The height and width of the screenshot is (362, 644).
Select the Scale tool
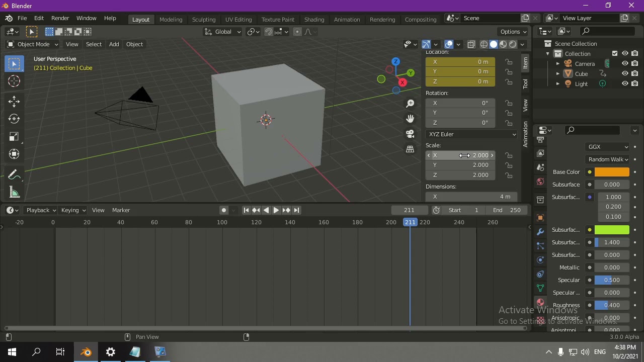[14, 136]
